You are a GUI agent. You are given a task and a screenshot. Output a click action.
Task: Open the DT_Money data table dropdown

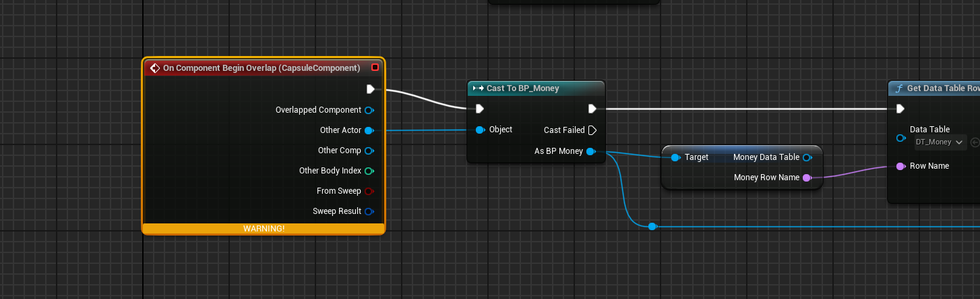940,142
